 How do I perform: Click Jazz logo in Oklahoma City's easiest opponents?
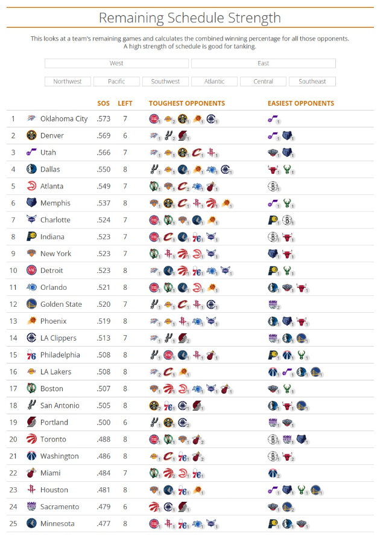coord(273,119)
